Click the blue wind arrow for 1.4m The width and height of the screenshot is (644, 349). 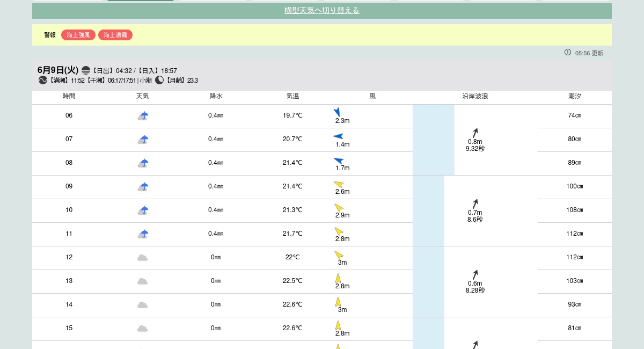tap(338, 136)
